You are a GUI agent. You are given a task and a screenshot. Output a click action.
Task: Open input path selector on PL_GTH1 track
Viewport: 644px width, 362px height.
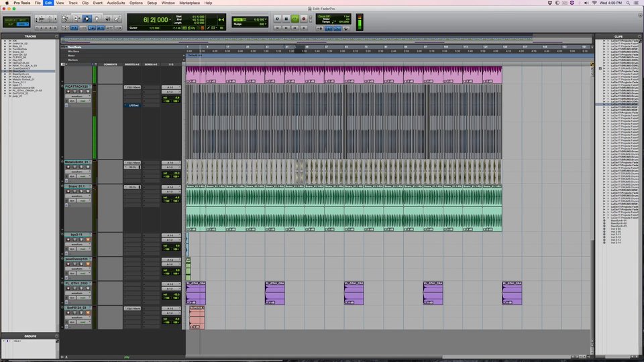point(171,284)
